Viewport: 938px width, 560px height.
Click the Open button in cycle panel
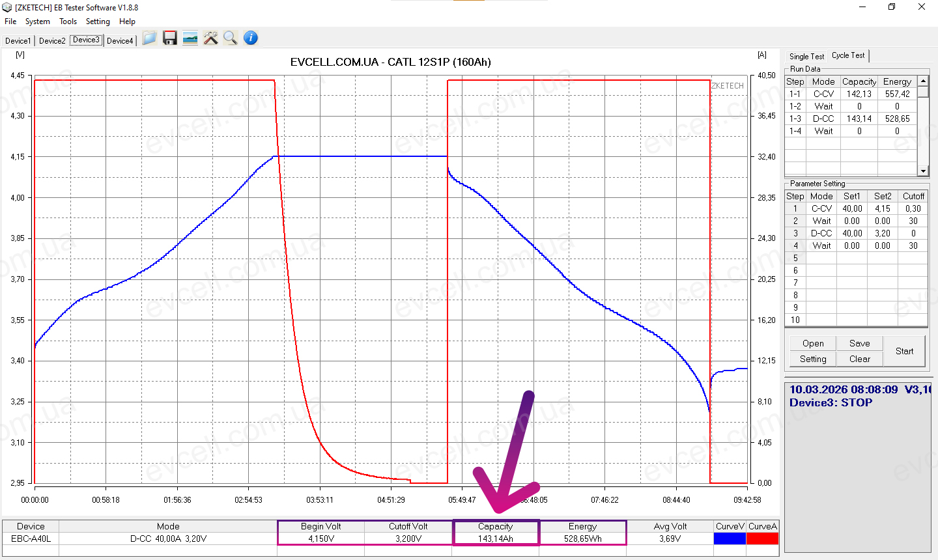813,343
